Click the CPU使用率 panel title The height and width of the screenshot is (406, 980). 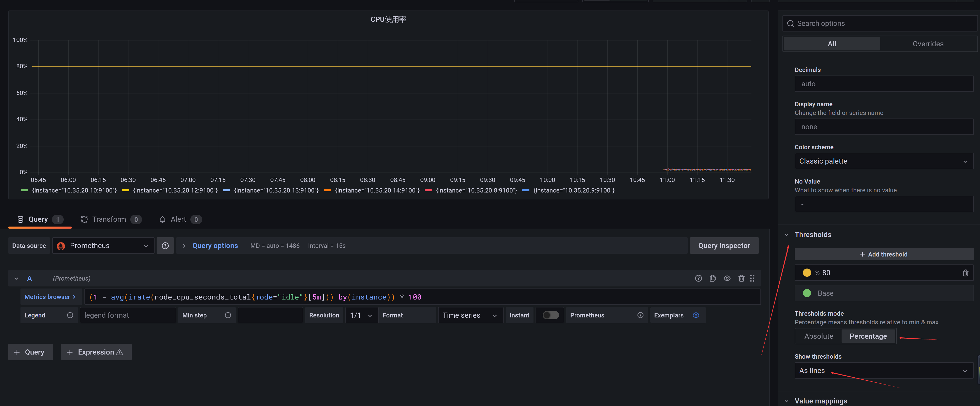click(388, 19)
